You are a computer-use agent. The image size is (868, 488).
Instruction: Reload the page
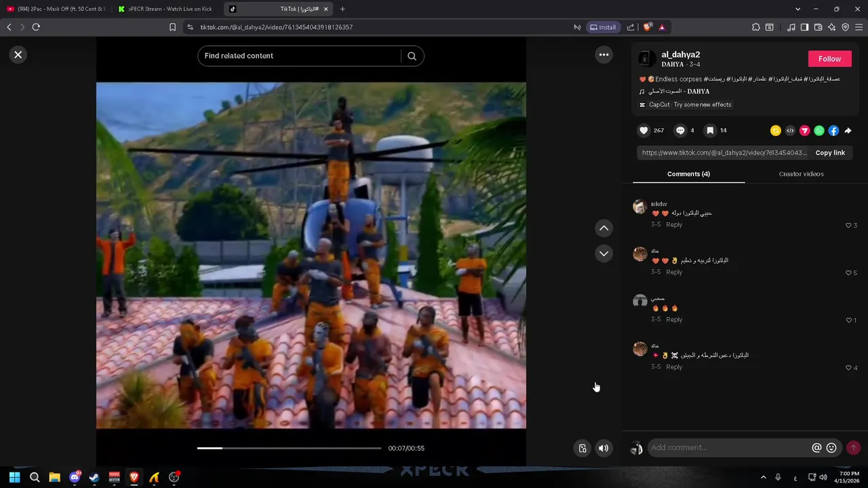click(x=36, y=27)
